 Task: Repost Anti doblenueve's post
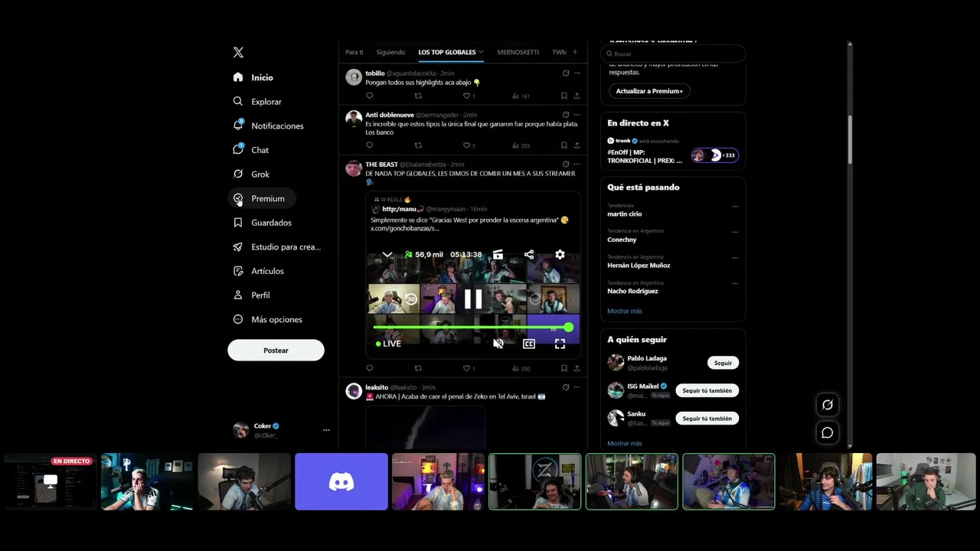pos(418,145)
